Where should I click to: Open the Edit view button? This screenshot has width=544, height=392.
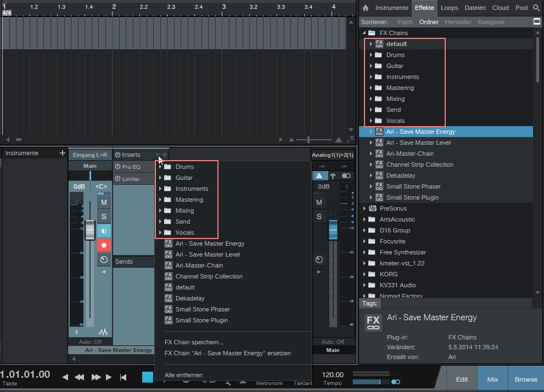(x=462, y=379)
